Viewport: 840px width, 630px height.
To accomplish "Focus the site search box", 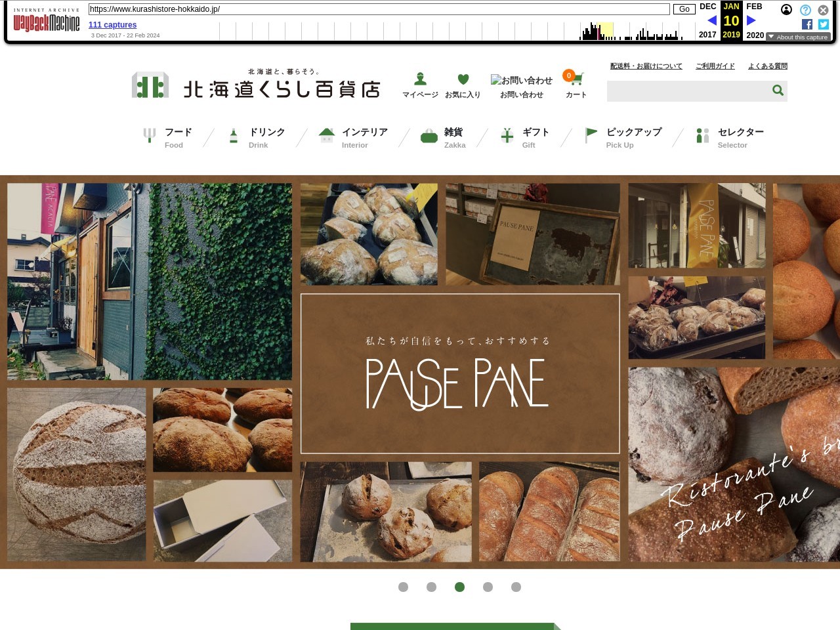I will [x=688, y=91].
